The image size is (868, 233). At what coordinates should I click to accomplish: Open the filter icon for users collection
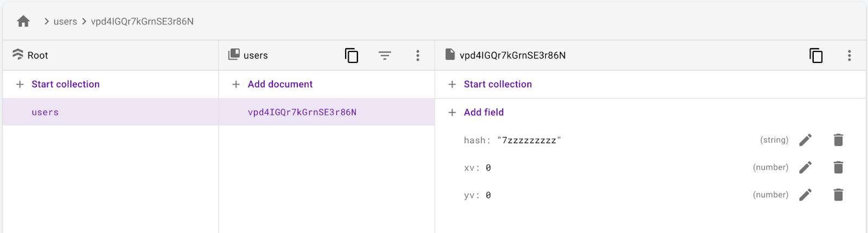point(385,55)
